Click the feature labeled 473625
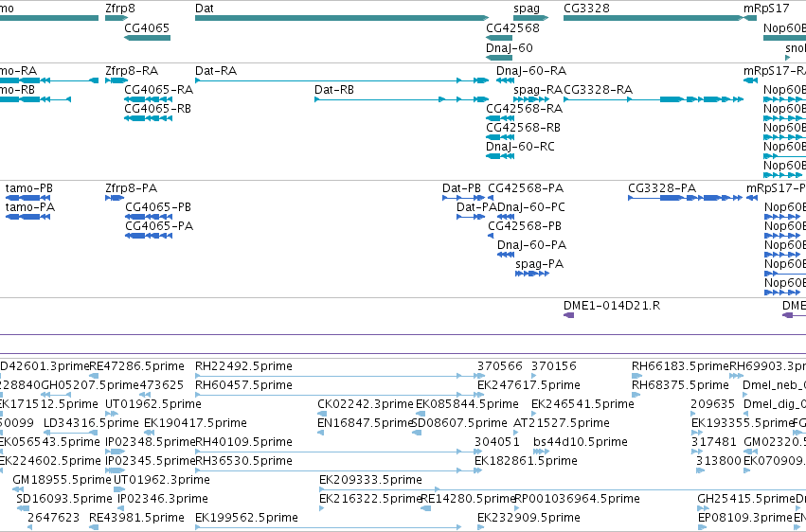 tap(161, 385)
